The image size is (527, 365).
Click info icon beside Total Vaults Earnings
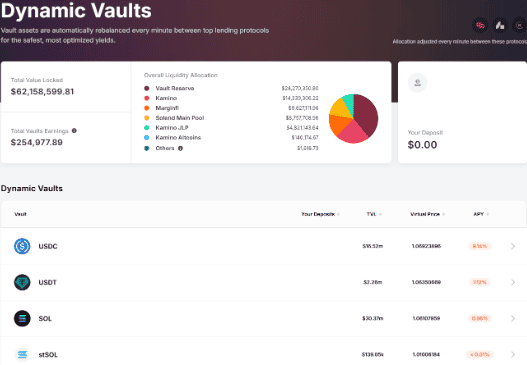coord(74,130)
